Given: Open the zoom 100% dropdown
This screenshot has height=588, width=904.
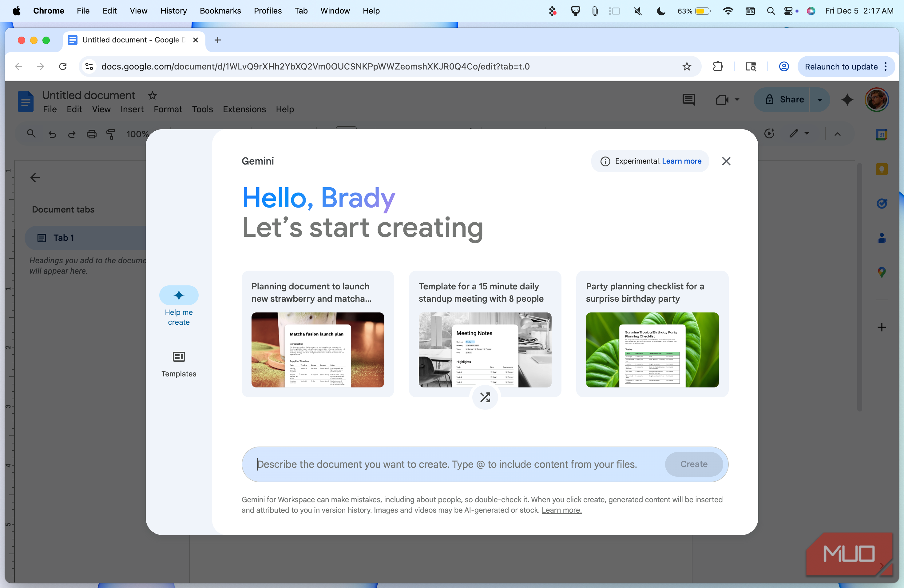Looking at the screenshot, I should (x=137, y=134).
